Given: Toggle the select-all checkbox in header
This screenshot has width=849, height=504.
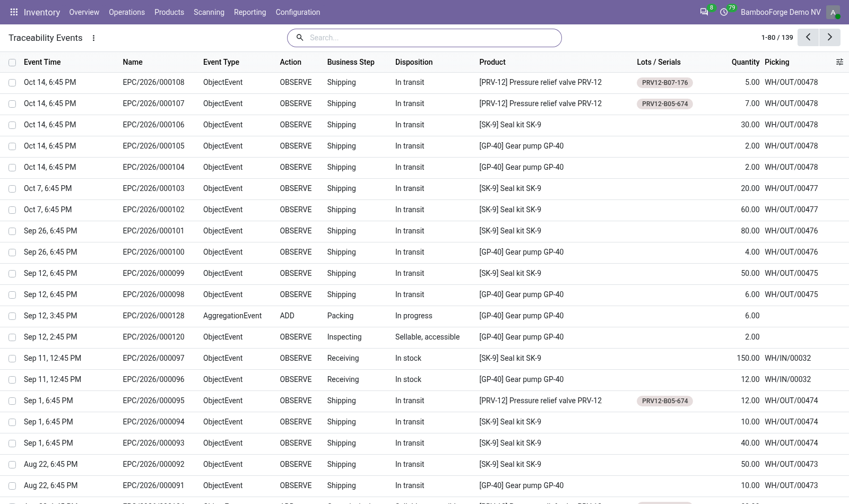Looking at the screenshot, I should point(12,63).
